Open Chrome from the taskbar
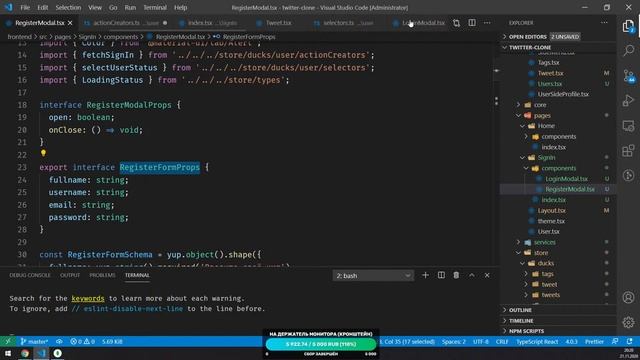 (x=25, y=353)
